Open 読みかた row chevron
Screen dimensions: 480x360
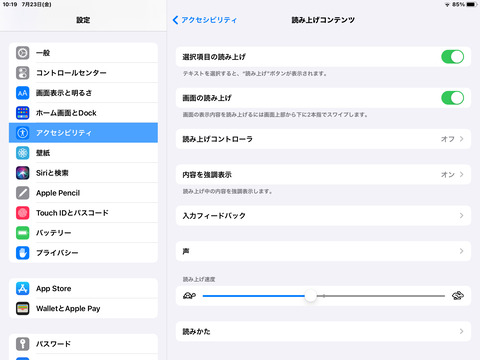(x=461, y=331)
